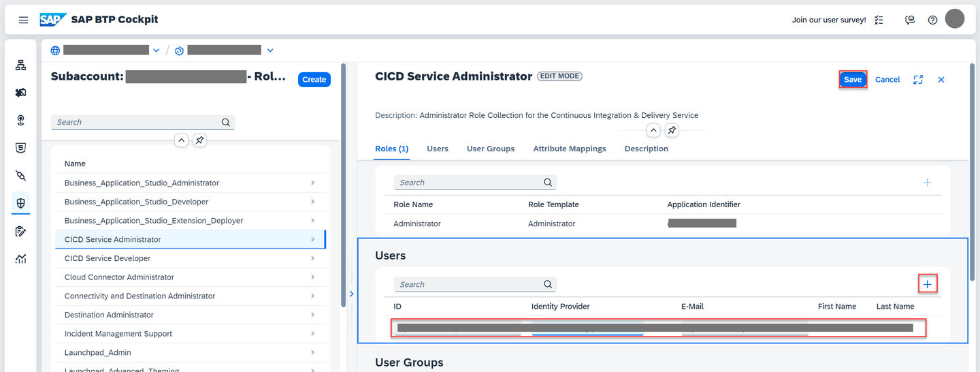Open the hamburger navigation menu

(x=23, y=20)
